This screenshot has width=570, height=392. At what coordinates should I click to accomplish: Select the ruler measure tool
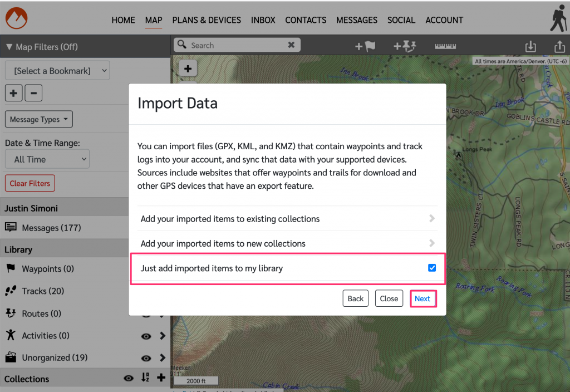click(445, 46)
